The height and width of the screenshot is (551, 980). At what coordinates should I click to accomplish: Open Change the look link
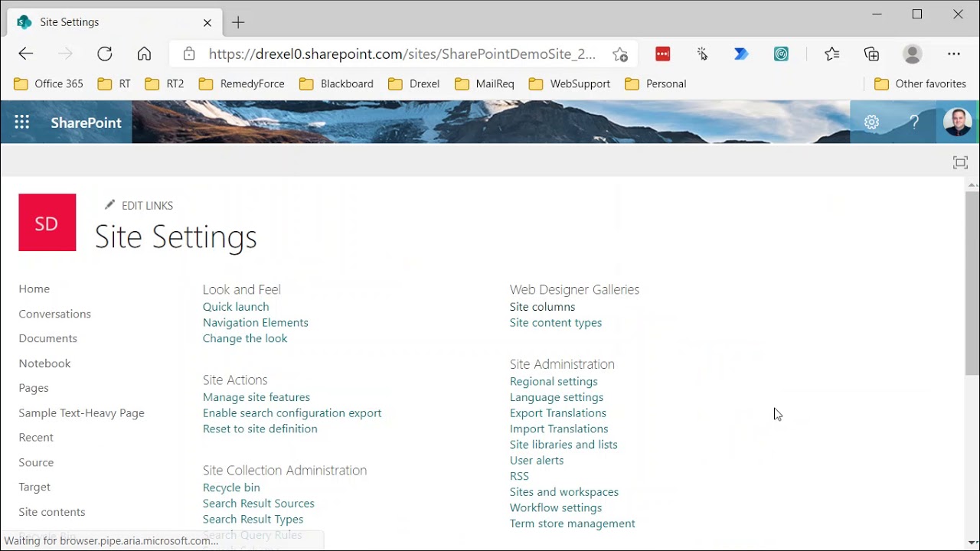point(245,338)
